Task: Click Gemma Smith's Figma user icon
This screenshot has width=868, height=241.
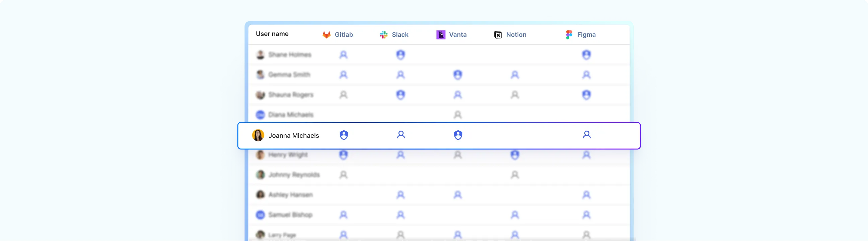Action: [x=586, y=75]
